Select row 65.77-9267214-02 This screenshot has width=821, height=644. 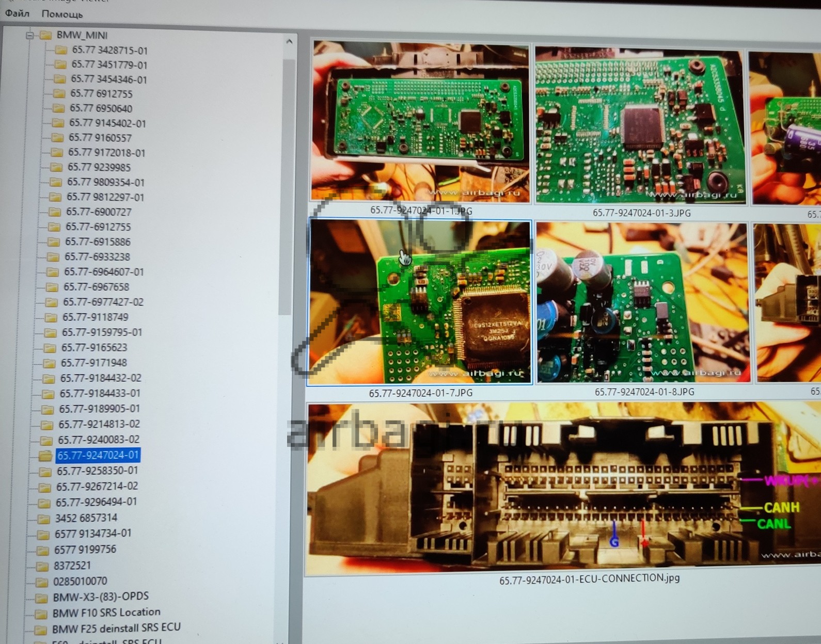click(97, 487)
